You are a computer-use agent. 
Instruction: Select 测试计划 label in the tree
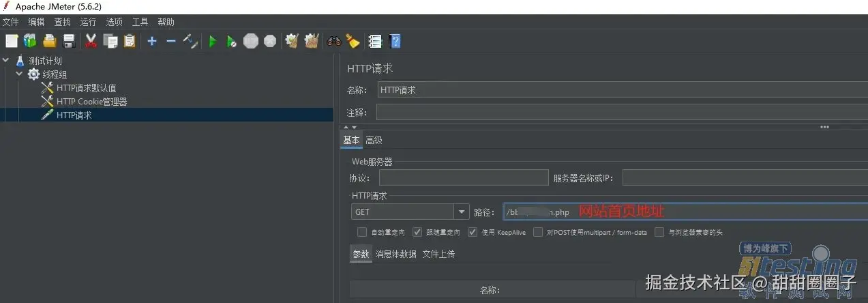pos(45,61)
